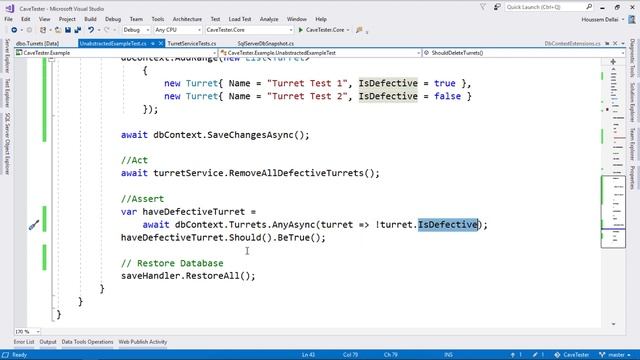Click the vertical scrollbar viewport thumb
This screenshot has height=360, width=640.
click(613, 211)
